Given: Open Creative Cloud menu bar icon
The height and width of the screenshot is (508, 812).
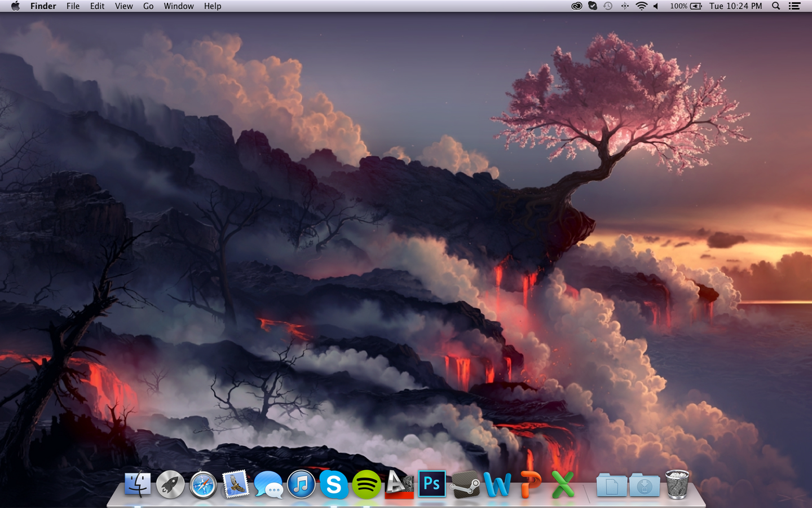Looking at the screenshot, I should 576,6.
